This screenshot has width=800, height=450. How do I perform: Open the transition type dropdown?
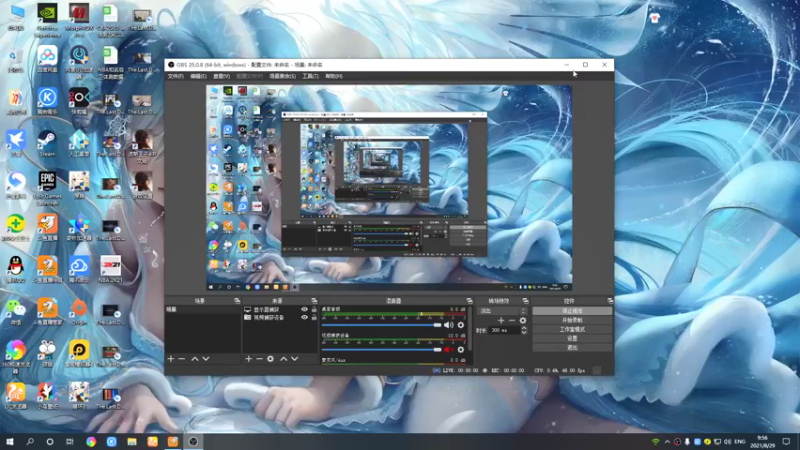502,311
